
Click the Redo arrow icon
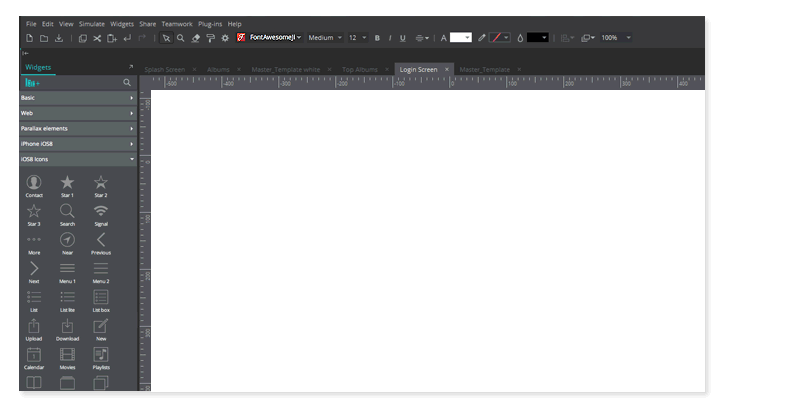click(142, 38)
